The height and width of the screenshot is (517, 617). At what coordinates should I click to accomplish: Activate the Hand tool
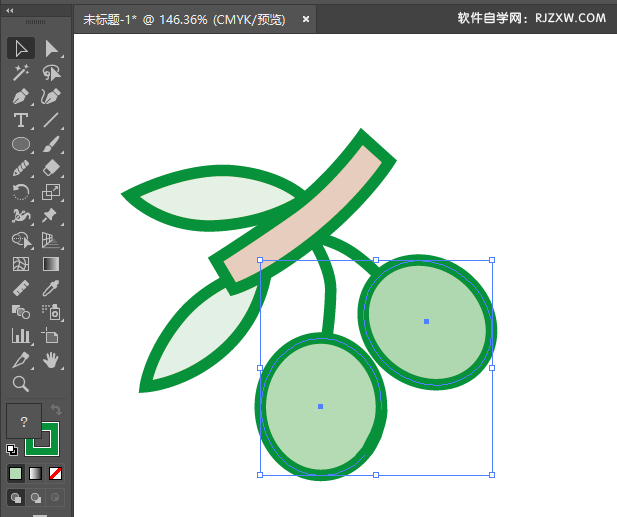tap(51, 360)
